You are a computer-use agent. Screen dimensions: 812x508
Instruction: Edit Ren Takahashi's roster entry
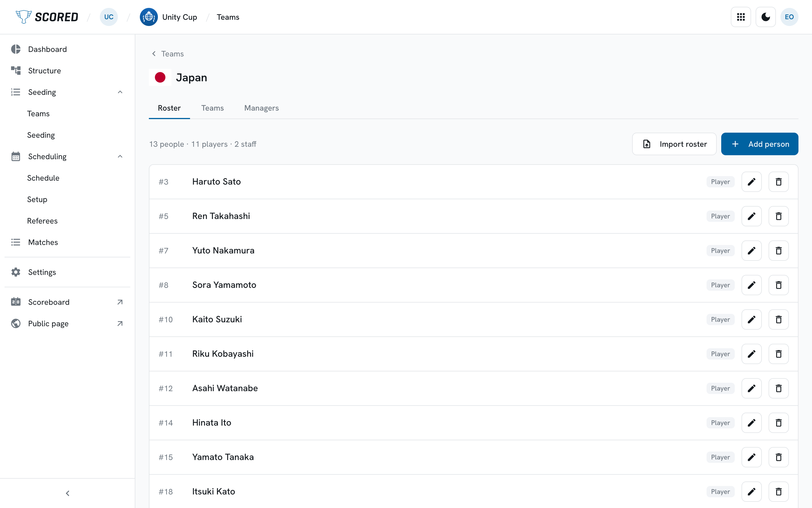[x=752, y=216]
